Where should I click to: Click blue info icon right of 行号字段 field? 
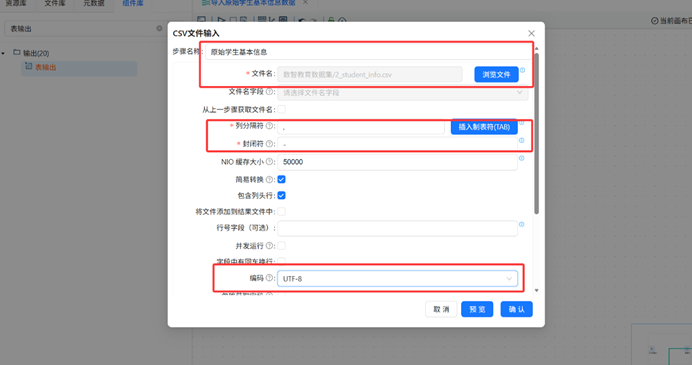click(522, 224)
